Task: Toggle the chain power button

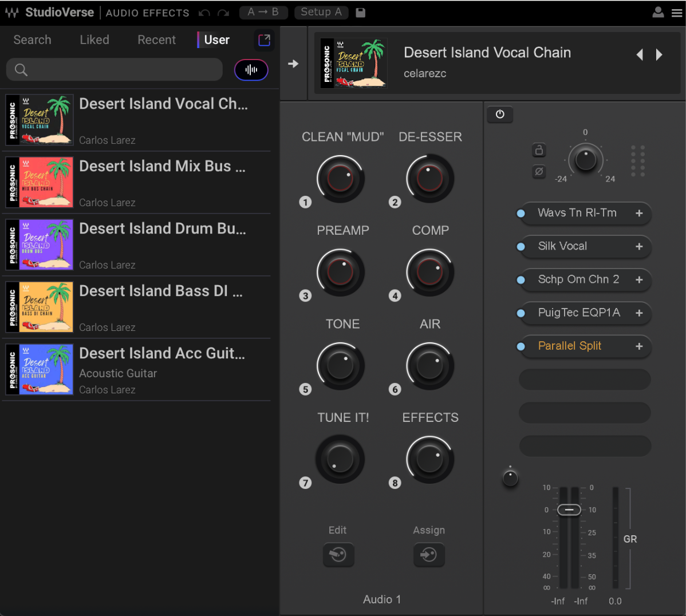Action: click(x=500, y=114)
